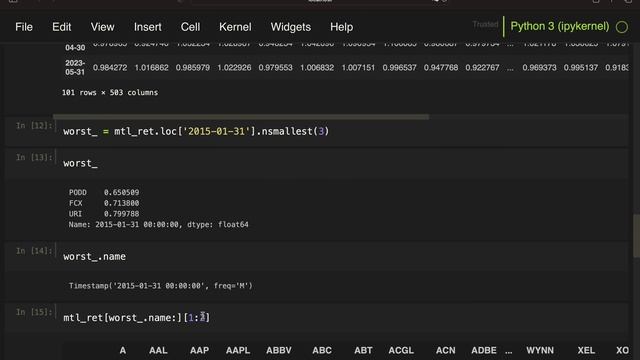The width and height of the screenshot is (640, 360).
Task: Click the value 0.922767 in the 2023-05-31 row
Action: click(482, 68)
